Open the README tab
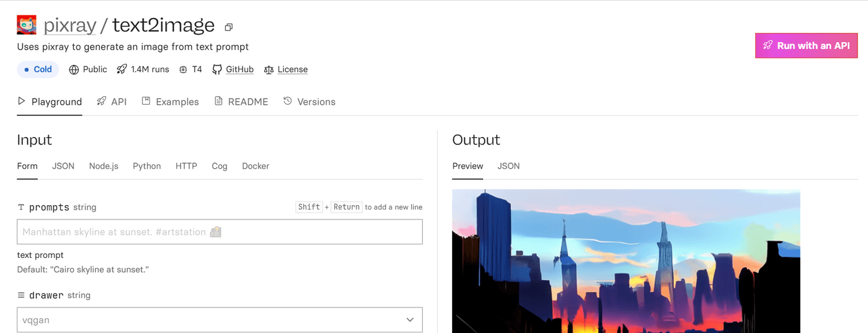 pos(241,102)
